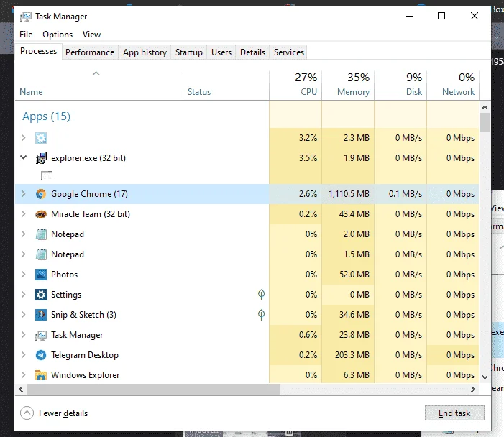504x437 pixels.
Task: Select the blank window child under explorer.exe
Action: click(x=47, y=176)
